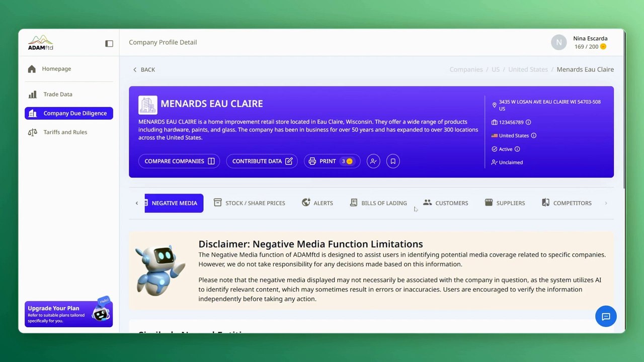
Task: Click the Unclaimed status label
Action: pos(511,162)
